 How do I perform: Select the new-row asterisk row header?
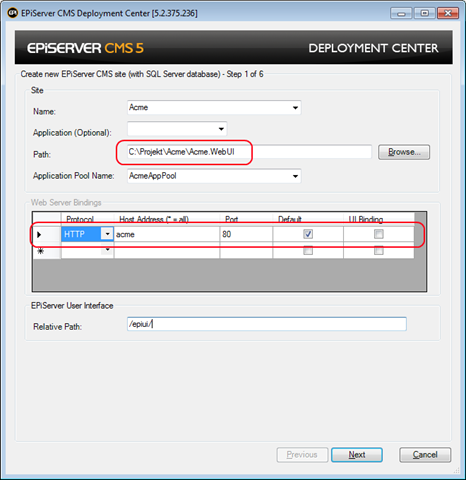click(47, 251)
